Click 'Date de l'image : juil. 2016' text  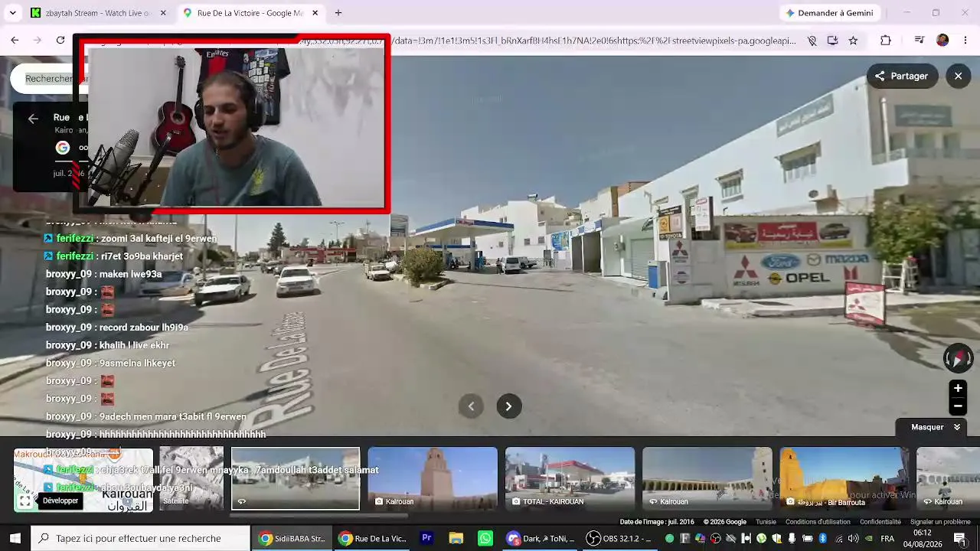click(x=657, y=522)
